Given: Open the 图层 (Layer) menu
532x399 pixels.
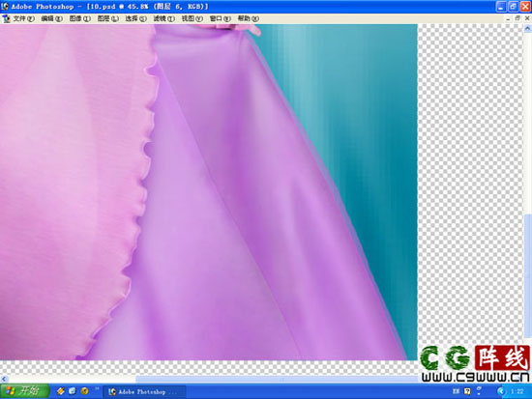Looking at the screenshot, I should (x=108, y=18).
